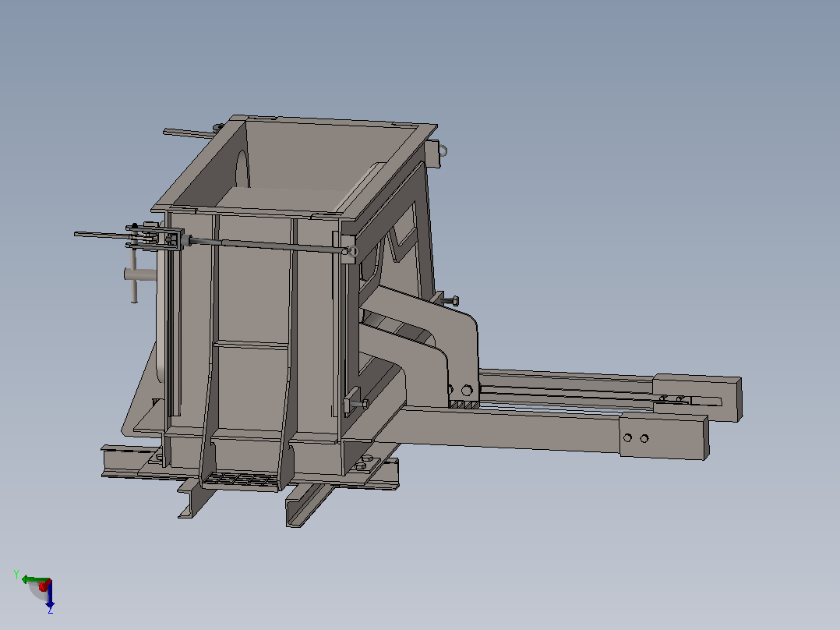Click the red X axis dot on triad
840x630 pixels.
(x=44, y=586)
